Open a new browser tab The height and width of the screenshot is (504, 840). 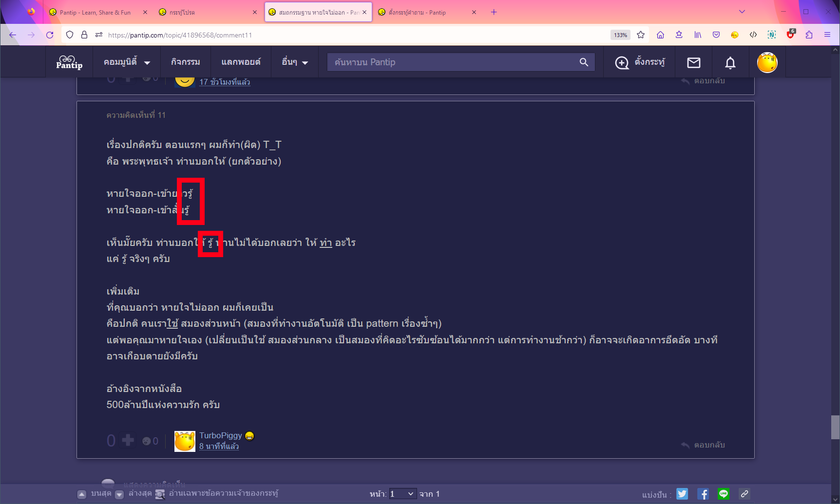(x=494, y=12)
